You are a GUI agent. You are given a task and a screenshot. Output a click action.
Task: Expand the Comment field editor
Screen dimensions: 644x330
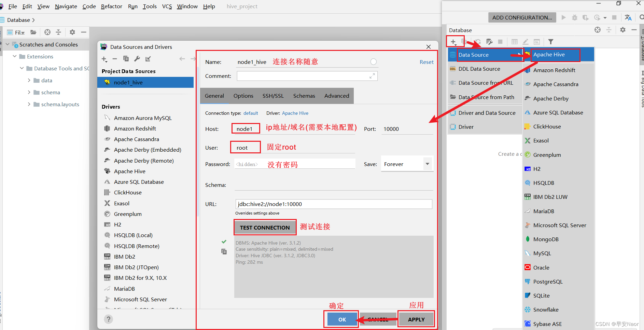(372, 76)
